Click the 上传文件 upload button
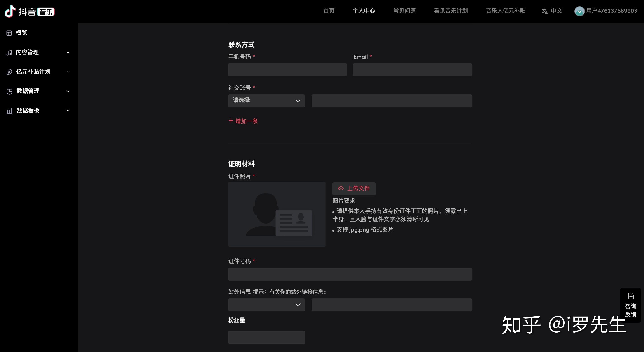Viewport: 644px width, 352px height. (354, 189)
